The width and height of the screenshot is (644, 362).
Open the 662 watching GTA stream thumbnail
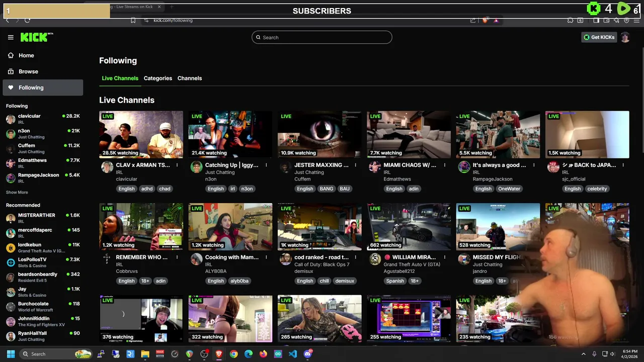click(x=409, y=226)
